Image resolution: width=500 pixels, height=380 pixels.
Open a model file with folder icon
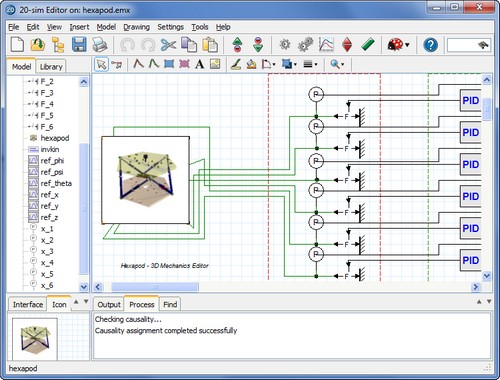(x=38, y=44)
